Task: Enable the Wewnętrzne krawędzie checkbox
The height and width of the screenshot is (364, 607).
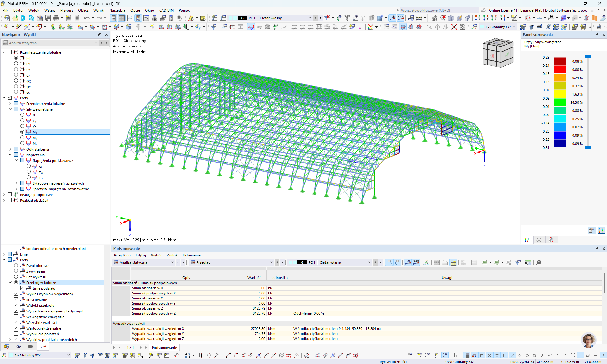Action: point(16,317)
